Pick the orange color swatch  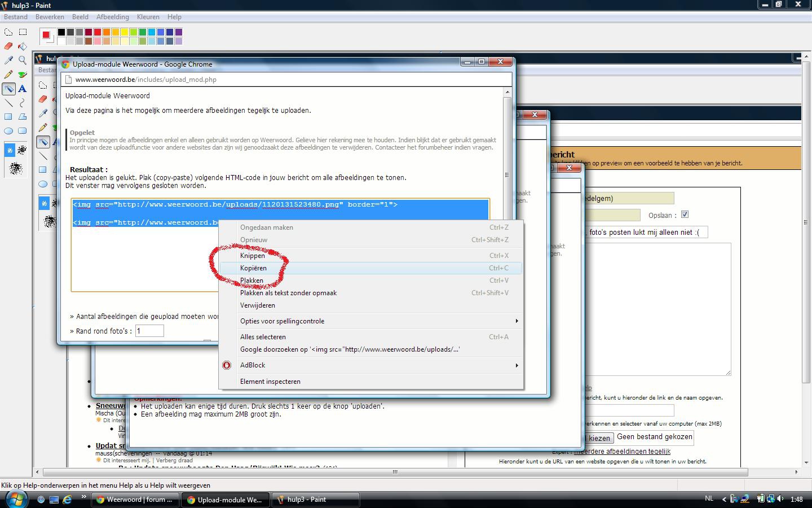point(107,32)
